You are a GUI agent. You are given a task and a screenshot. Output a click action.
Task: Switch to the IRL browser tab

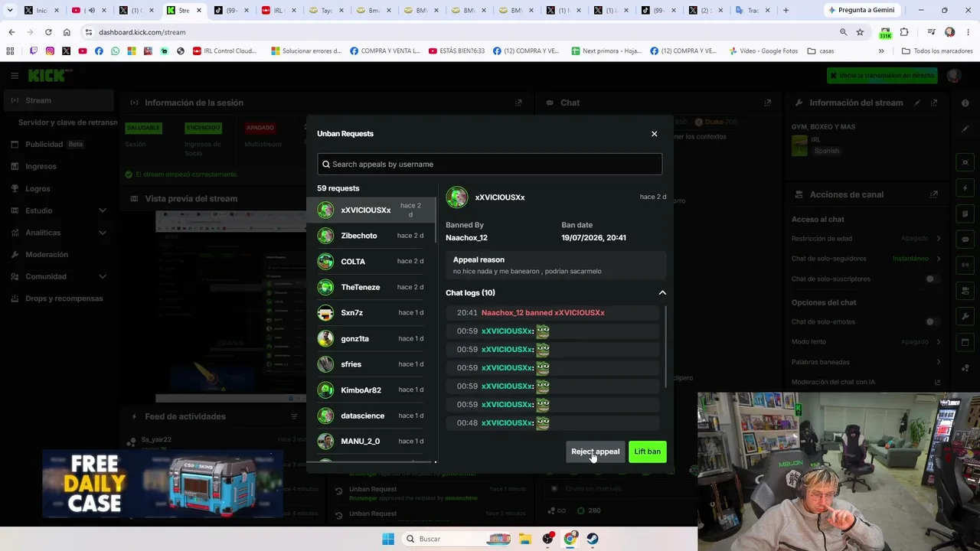[x=274, y=10]
